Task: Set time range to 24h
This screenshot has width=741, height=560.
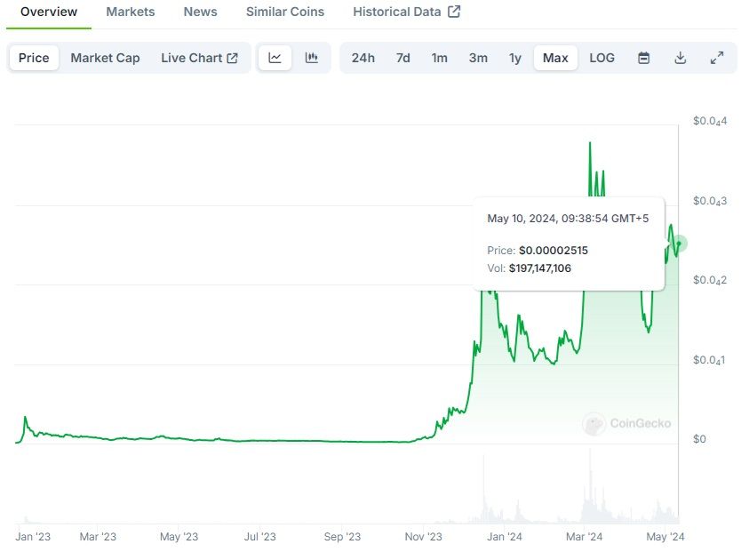Action: click(363, 58)
